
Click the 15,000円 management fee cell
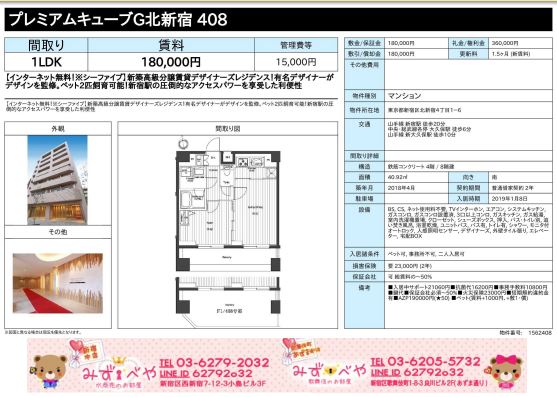click(x=296, y=62)
